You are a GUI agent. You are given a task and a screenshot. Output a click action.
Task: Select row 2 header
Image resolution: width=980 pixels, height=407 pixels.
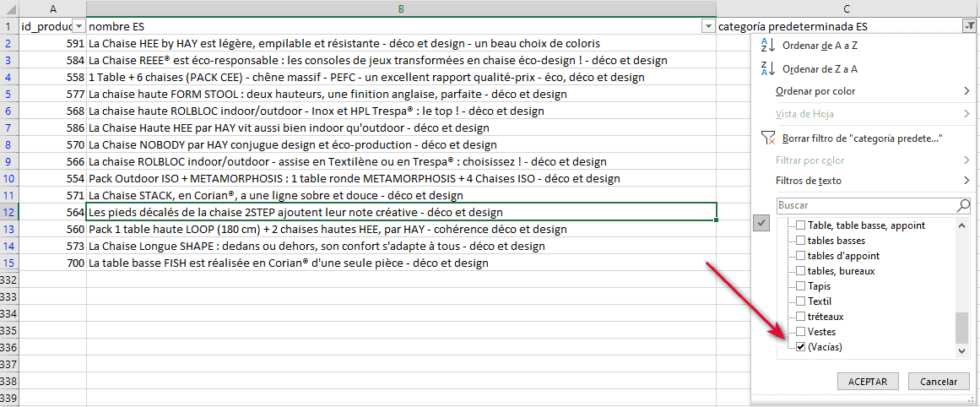9,43
